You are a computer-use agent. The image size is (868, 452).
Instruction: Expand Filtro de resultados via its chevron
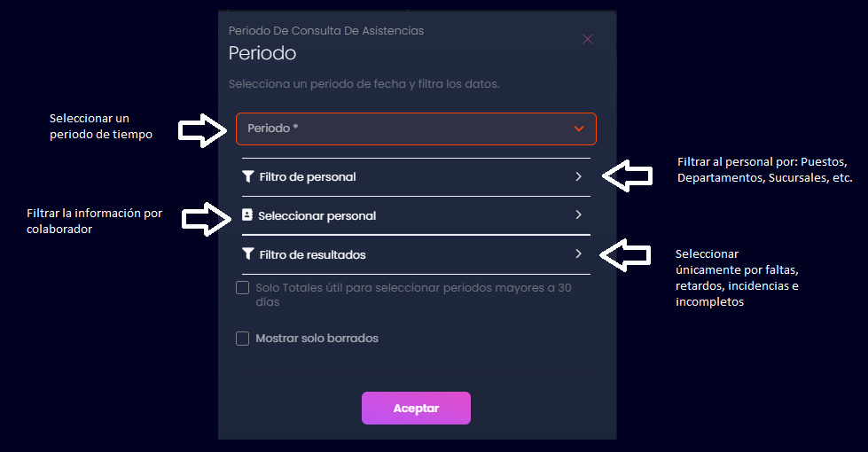578,254
